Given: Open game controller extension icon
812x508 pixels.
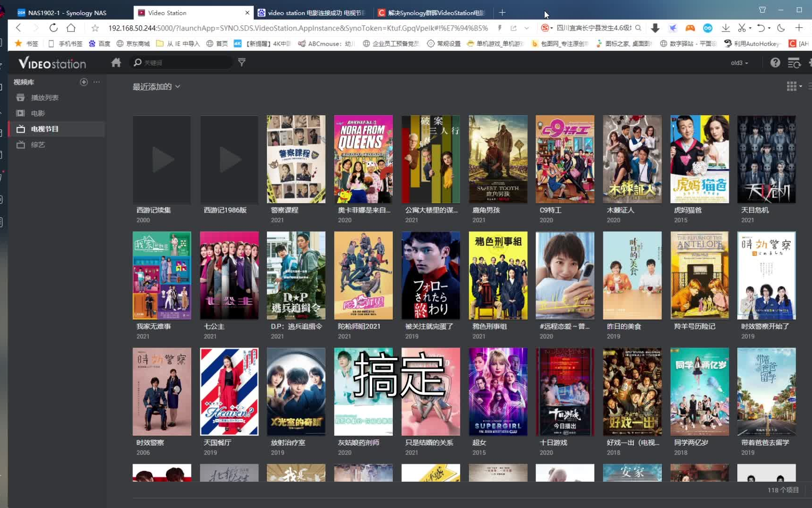Looking at the screenshot, I should pyautogui.click(x=690, y=28).
